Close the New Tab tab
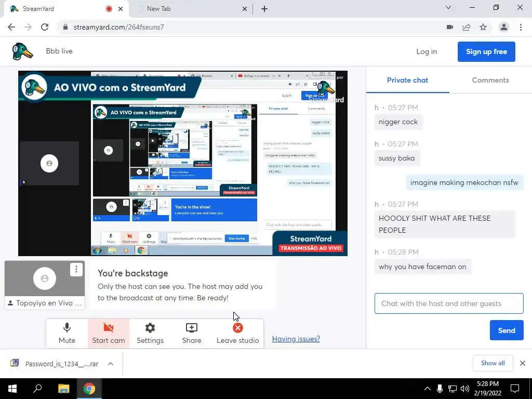The height and width of the screenshot is (399, 532). [245, 9]
